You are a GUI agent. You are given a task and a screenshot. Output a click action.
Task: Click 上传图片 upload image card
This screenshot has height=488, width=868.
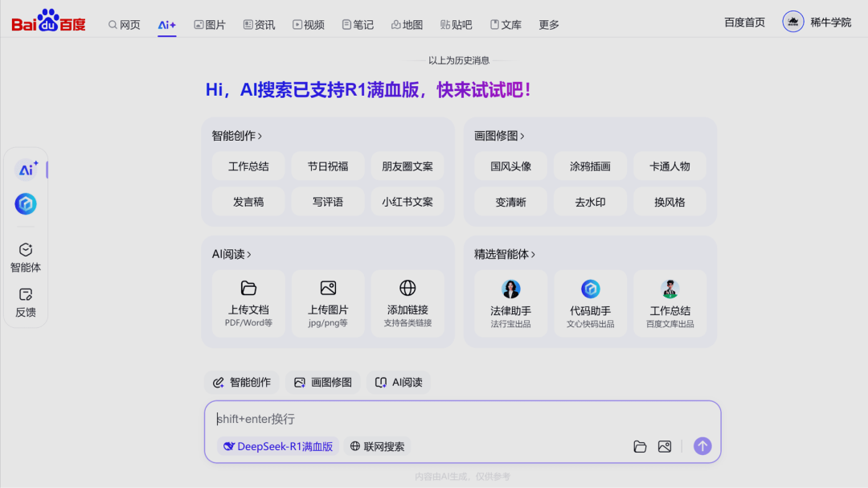pyautogui.click(x=328, y=304)
